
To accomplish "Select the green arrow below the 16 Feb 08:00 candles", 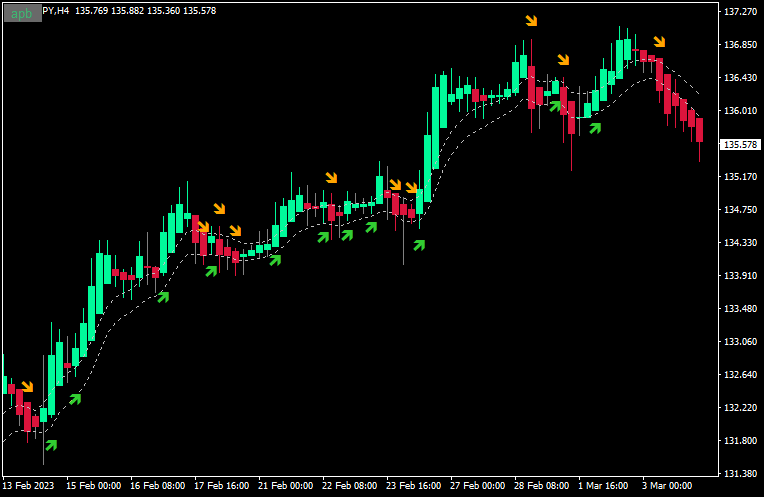I will coord(163,297).
